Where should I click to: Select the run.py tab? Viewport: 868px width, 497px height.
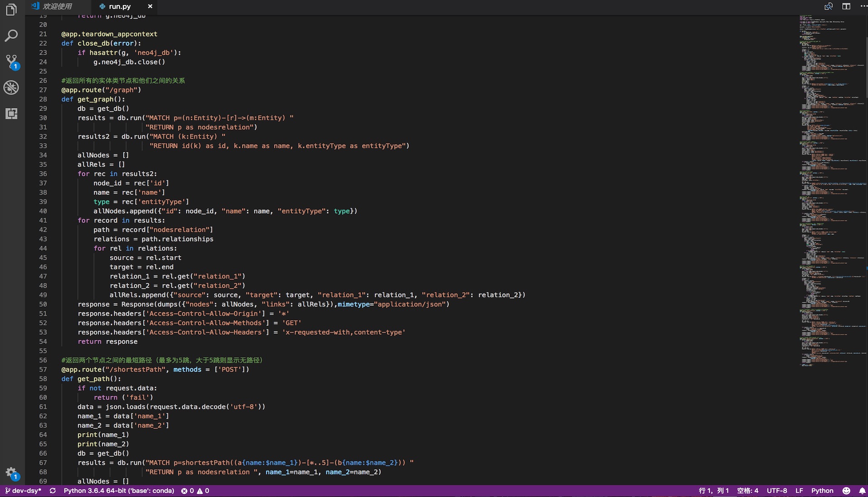tap(120, 6)
